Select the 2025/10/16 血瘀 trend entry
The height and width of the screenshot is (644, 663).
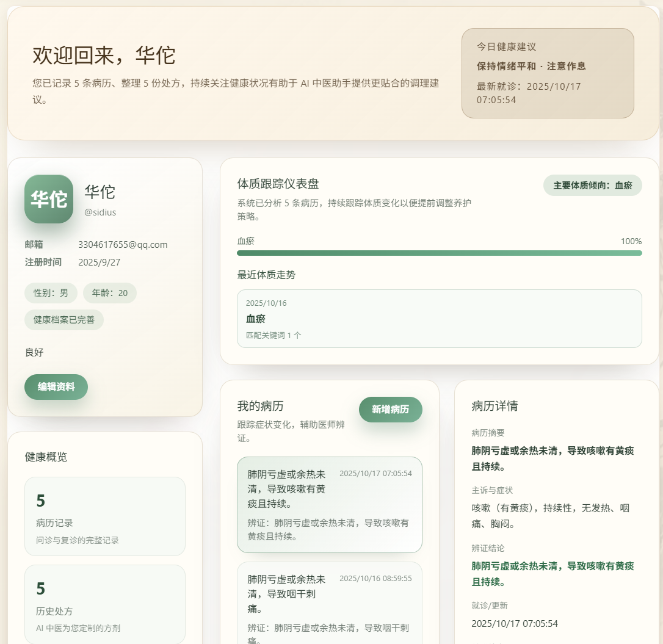pos(439,319)
